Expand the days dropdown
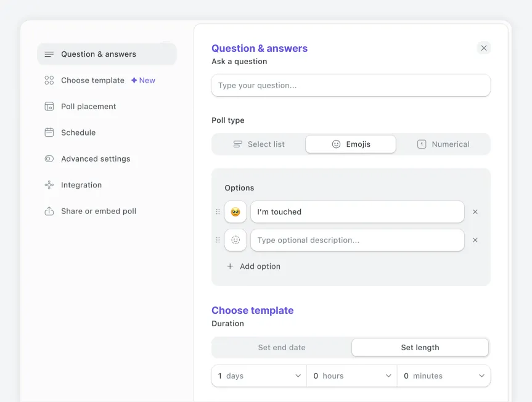Screen dimensions: 532x402 pyautogui.click(x=259, y=376)
